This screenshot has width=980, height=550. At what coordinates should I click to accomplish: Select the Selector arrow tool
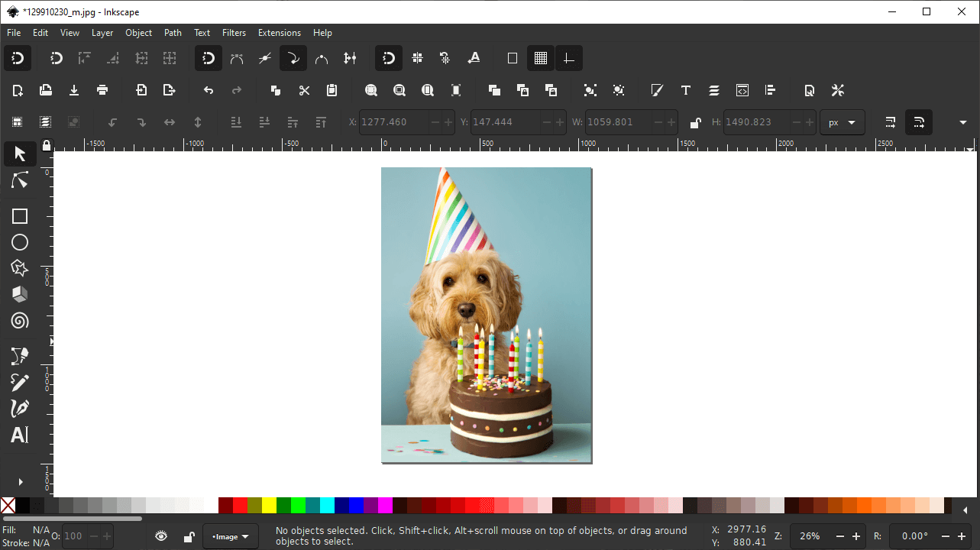(x=20, y=154)
